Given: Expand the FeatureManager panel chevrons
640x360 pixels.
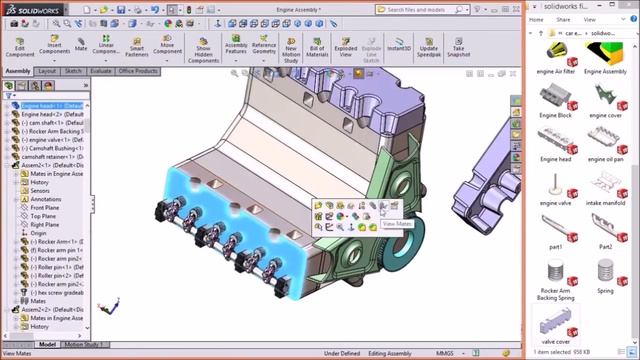Looking at the screenshot, I should click(85, 85).
